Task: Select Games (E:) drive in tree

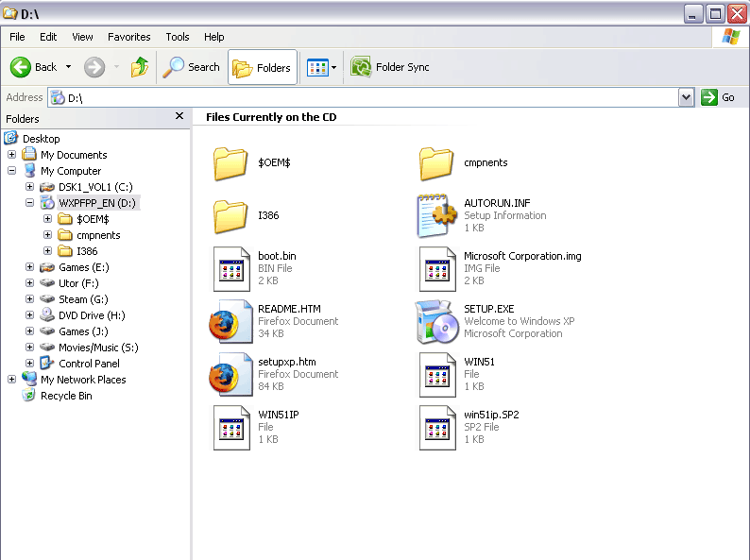Action: [x=84, y=267]
